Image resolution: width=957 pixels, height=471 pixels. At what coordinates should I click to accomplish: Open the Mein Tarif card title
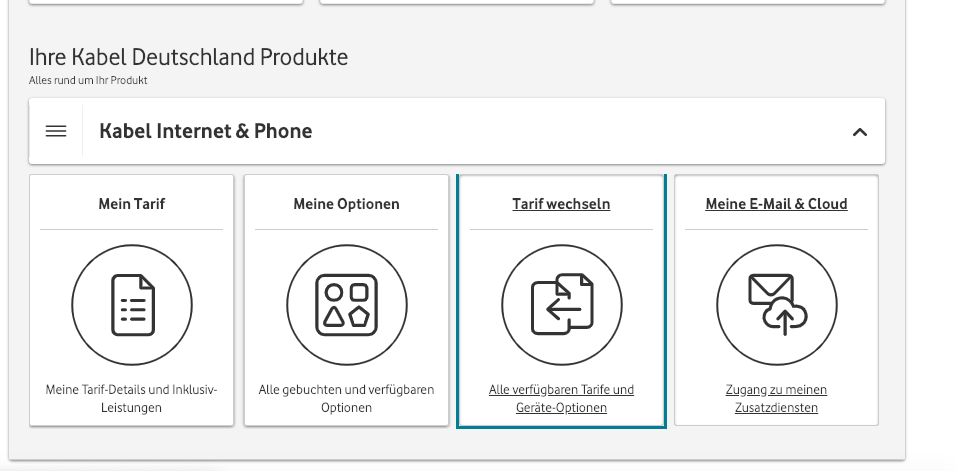click(x=132, y=204)
